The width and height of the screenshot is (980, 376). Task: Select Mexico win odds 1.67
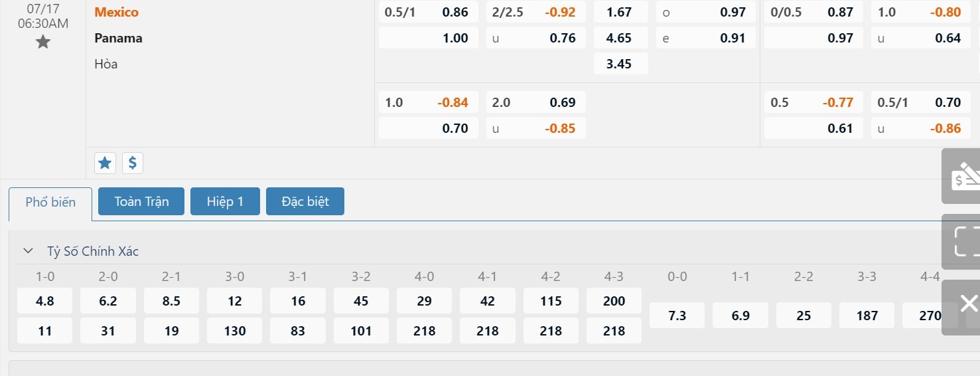pyautogui.click(x=619, y=12)
